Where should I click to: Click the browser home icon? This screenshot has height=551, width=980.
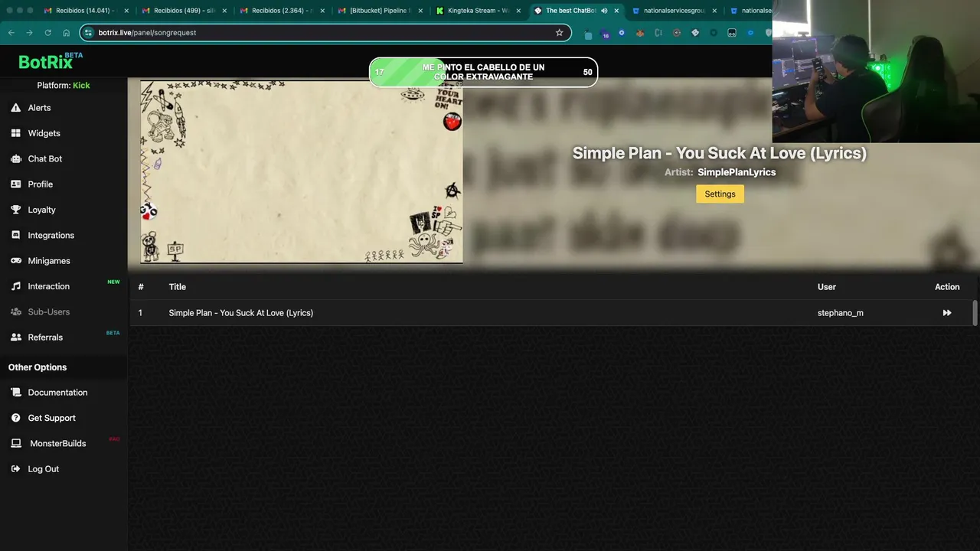pyautogui.click(x=66, y=33)
